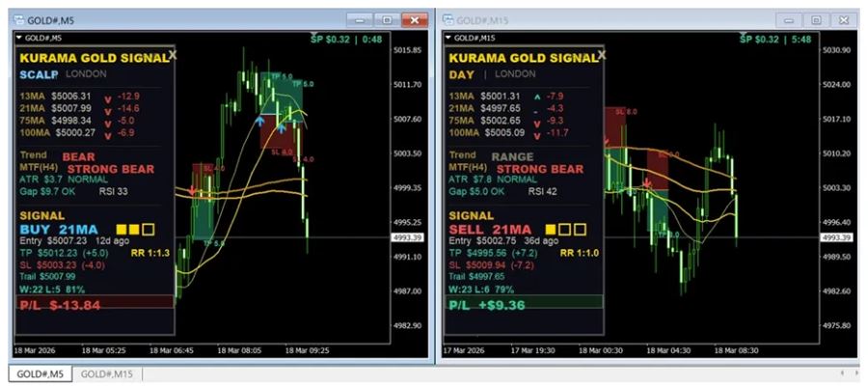Click W:23 L:6 79% stats
Viewport: 868px width, 386px height.
(x=481, y=289)
